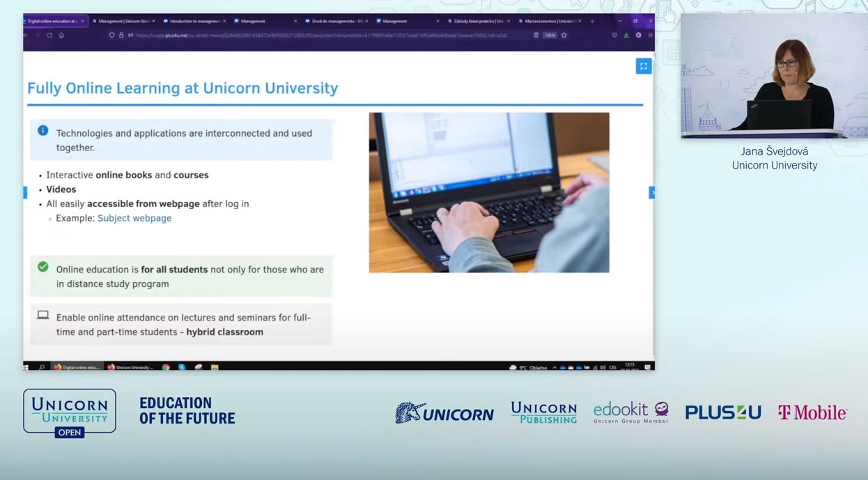
Task: Click the 'hybrid classroom' bold text
Action: 224,332
